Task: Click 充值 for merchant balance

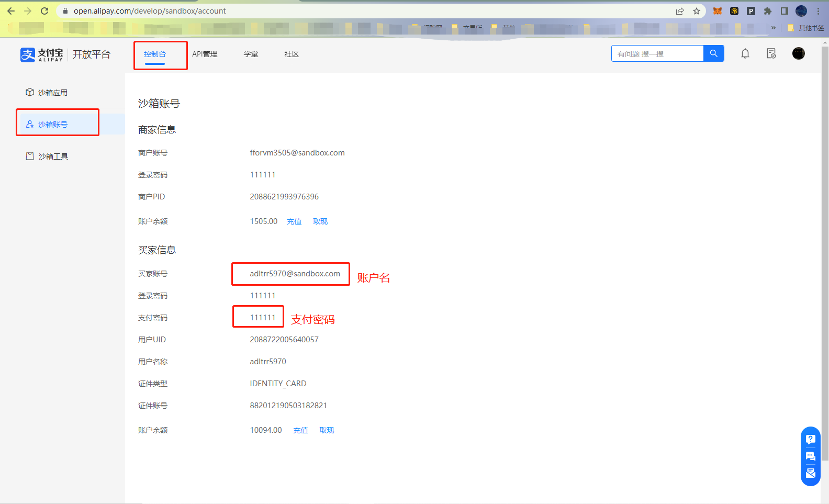Action: coord(294,221)
